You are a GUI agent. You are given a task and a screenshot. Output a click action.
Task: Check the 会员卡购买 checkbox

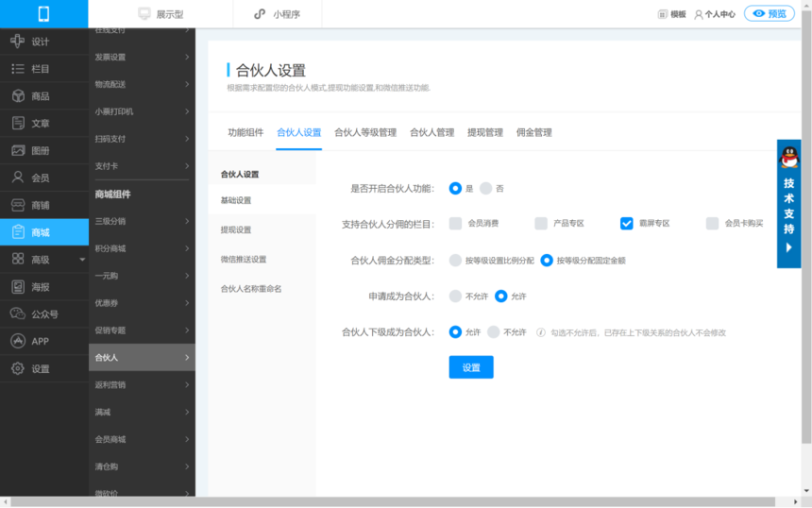point(713,224)
